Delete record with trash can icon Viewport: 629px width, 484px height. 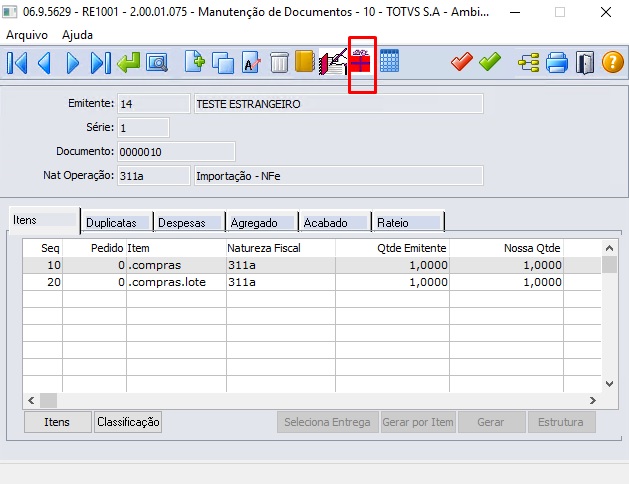(x=279, y=63)
